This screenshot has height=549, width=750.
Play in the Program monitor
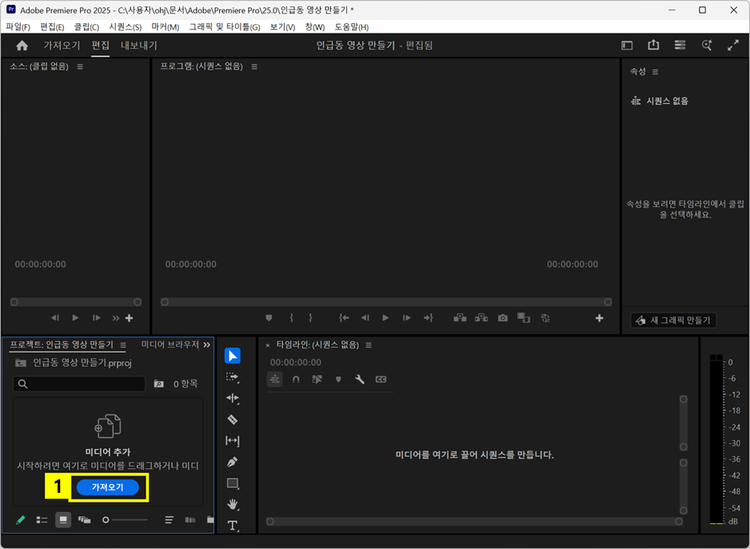(386, 318)
